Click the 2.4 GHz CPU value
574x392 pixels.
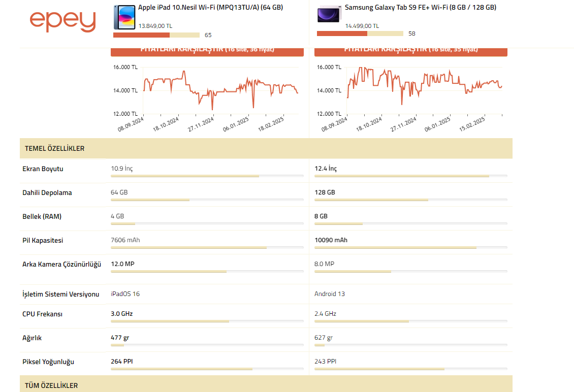(x=326, y=313)
